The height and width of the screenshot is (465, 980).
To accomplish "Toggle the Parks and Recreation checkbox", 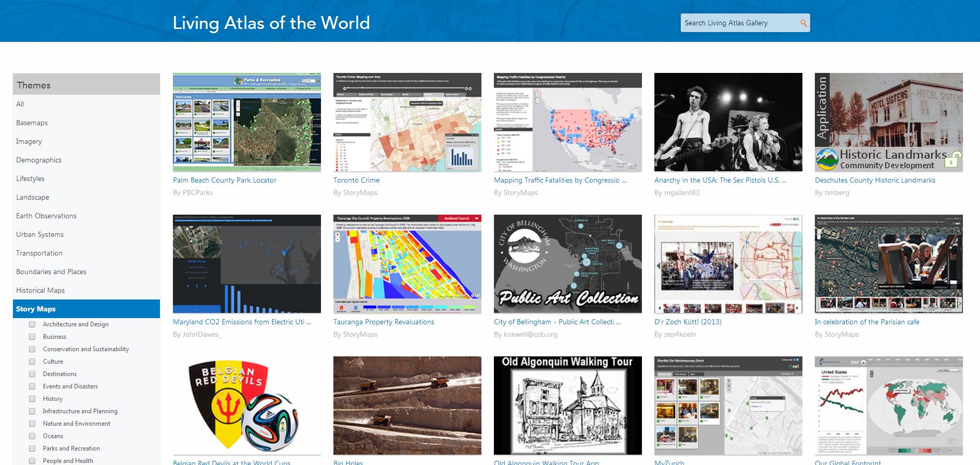I will tap(32, 448).
